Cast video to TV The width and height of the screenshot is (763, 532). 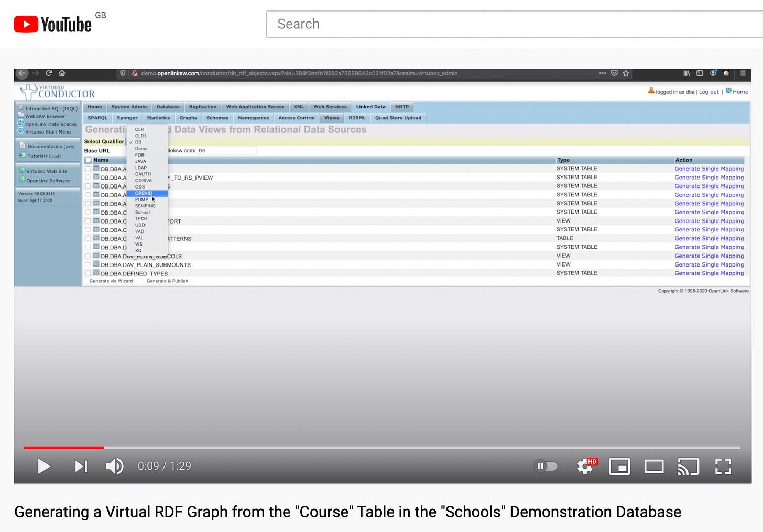tap(689, 466)
